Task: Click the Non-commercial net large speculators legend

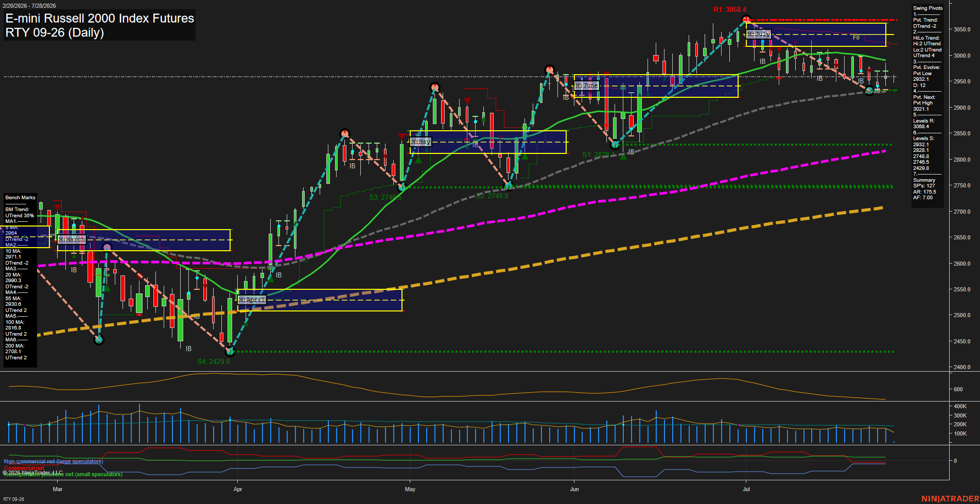Action: (54, 461)
